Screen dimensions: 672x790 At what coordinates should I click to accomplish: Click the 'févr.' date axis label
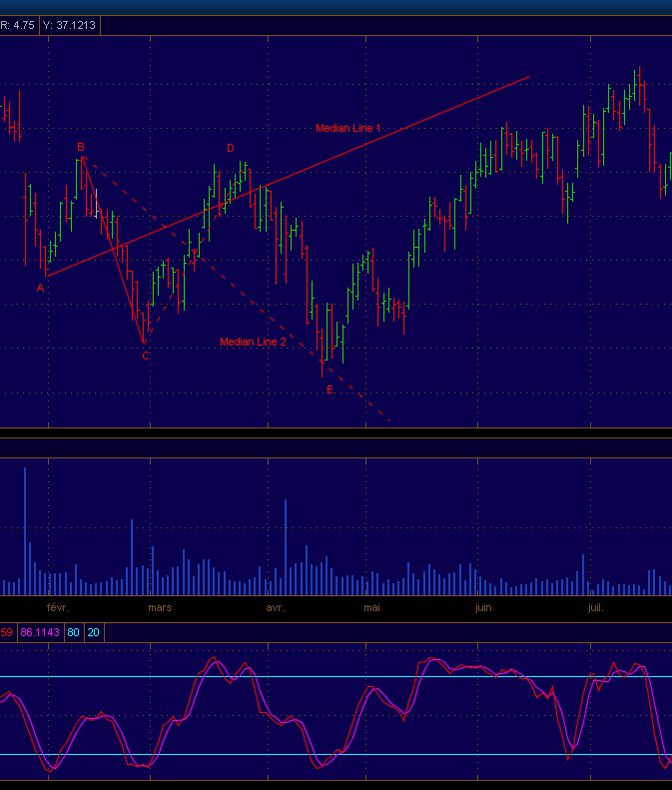(59, 607)
